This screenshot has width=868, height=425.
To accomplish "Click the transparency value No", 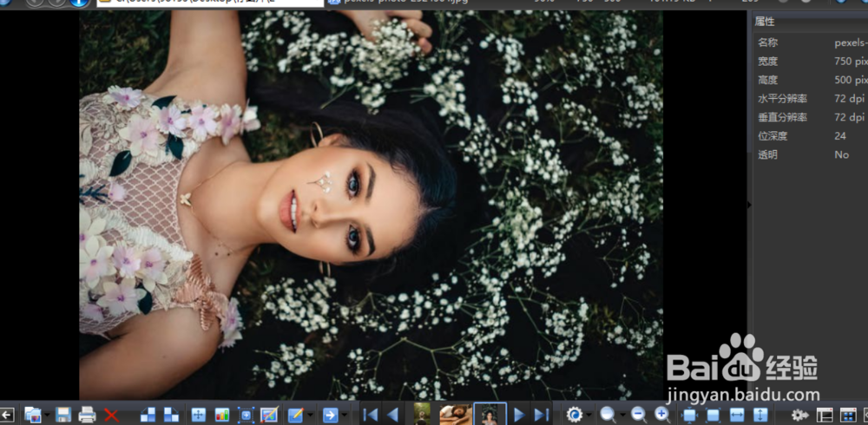I will pos(841,155).
